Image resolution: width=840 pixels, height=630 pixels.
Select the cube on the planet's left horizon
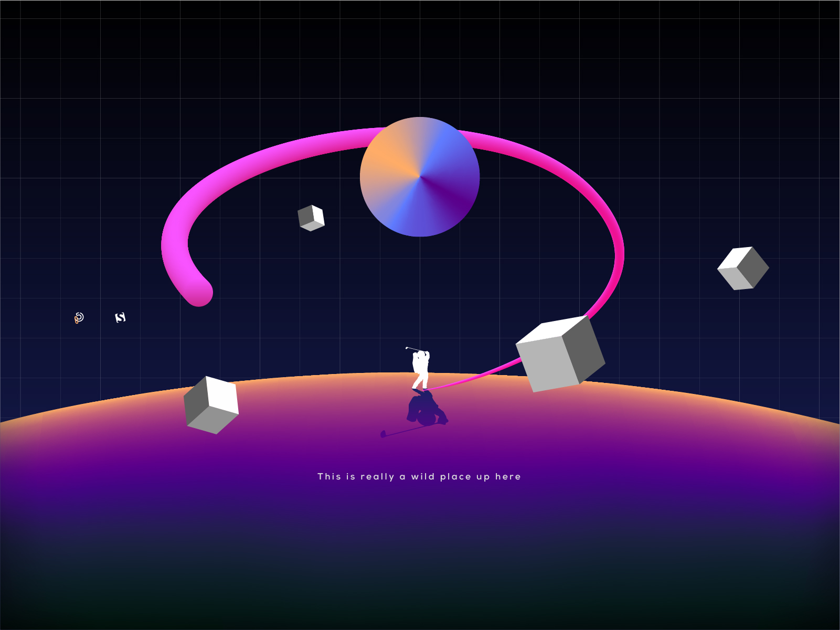coord(211,405)
